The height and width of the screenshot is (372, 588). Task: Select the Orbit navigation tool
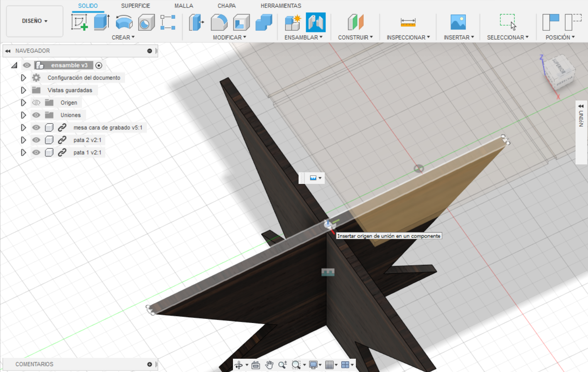click(x=239, y=365)
